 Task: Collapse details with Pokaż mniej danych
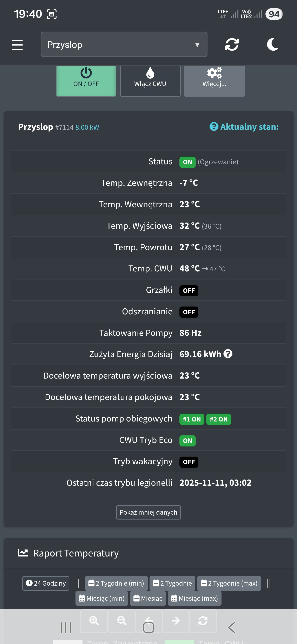(148, 512)
